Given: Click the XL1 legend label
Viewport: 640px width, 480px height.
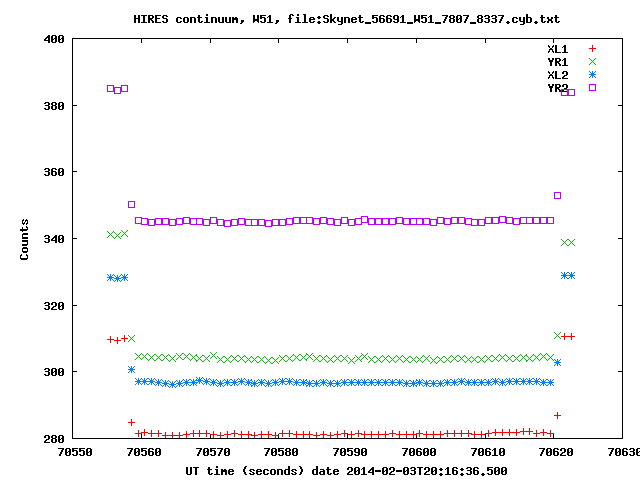Looking at the screenshot, I should pyautogui.click(x=558, y=49).
